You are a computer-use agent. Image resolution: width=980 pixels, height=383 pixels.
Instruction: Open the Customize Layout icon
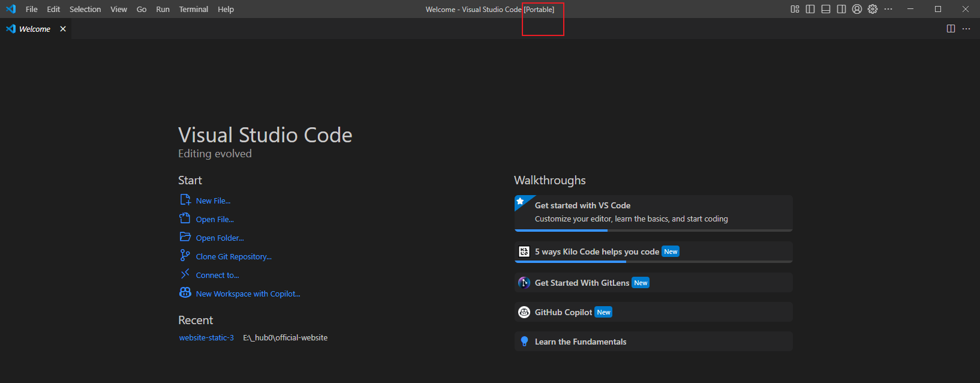point(795,9)
